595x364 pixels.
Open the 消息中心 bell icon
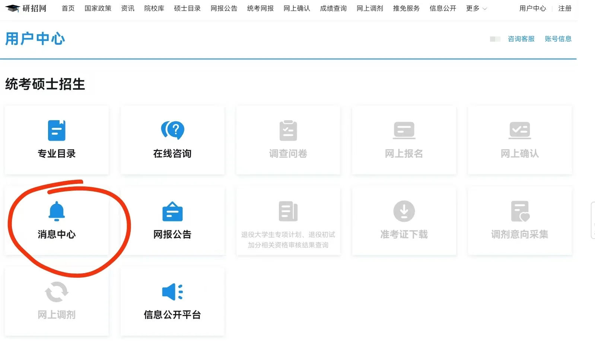57,211
